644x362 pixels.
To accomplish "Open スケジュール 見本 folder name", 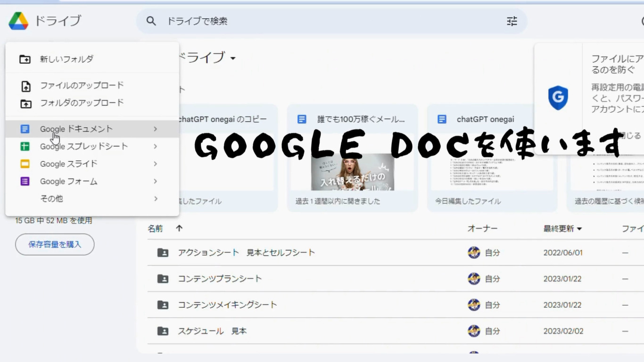I will (x=212, y=331).
